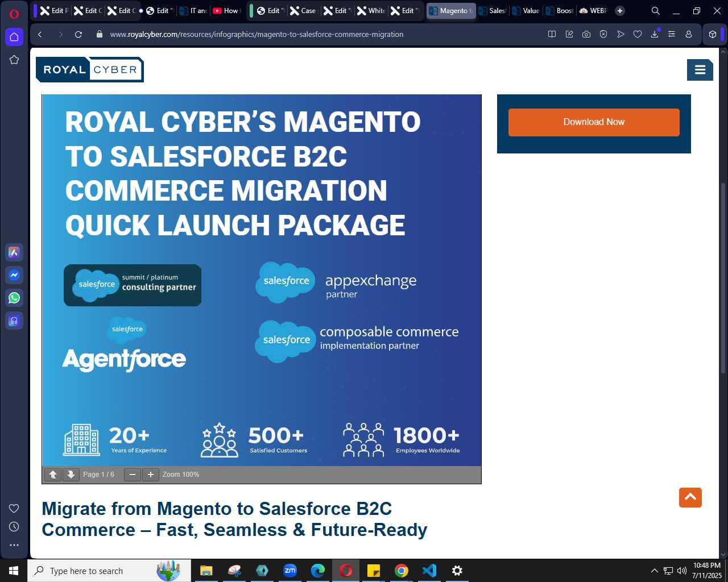Go to previous PDF page arrow

[x=53, y=475]
